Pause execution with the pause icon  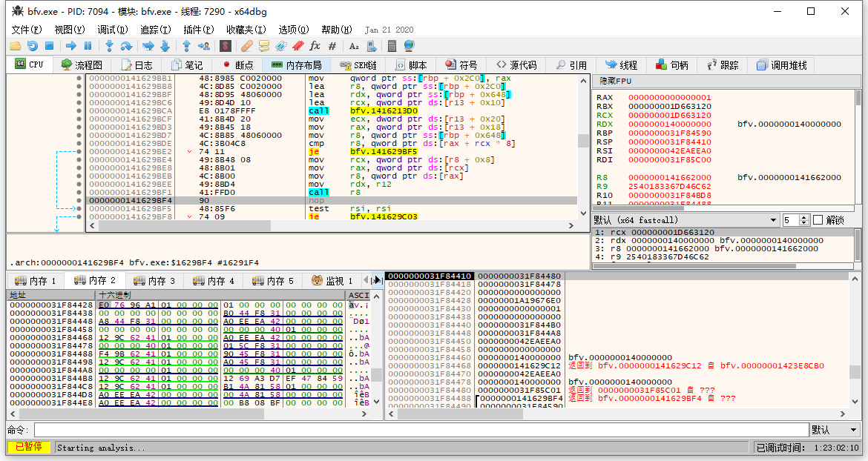click(88, 46)
